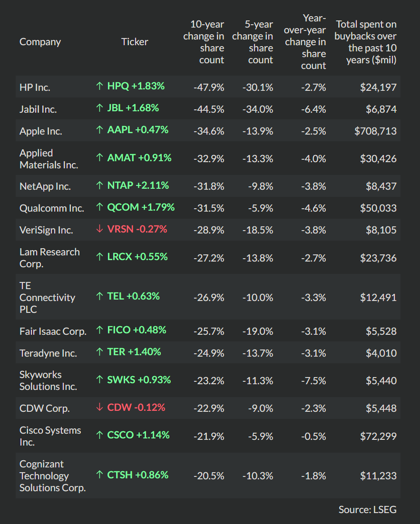Click the up arrow next to QCOM
The width and height of the screenshot is (420, 524).
(x=99, y=207)
